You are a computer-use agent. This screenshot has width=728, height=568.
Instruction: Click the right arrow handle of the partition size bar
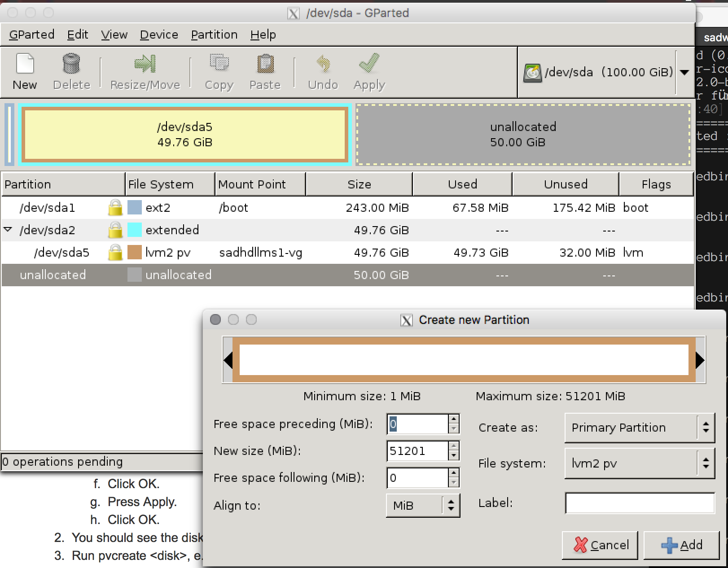click(700, 360)
